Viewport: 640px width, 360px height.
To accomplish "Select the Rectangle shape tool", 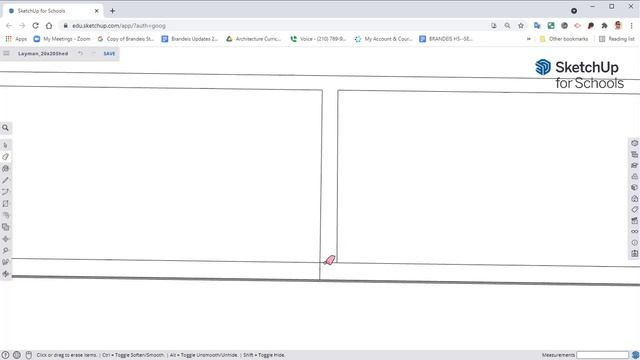I will 5,204.
